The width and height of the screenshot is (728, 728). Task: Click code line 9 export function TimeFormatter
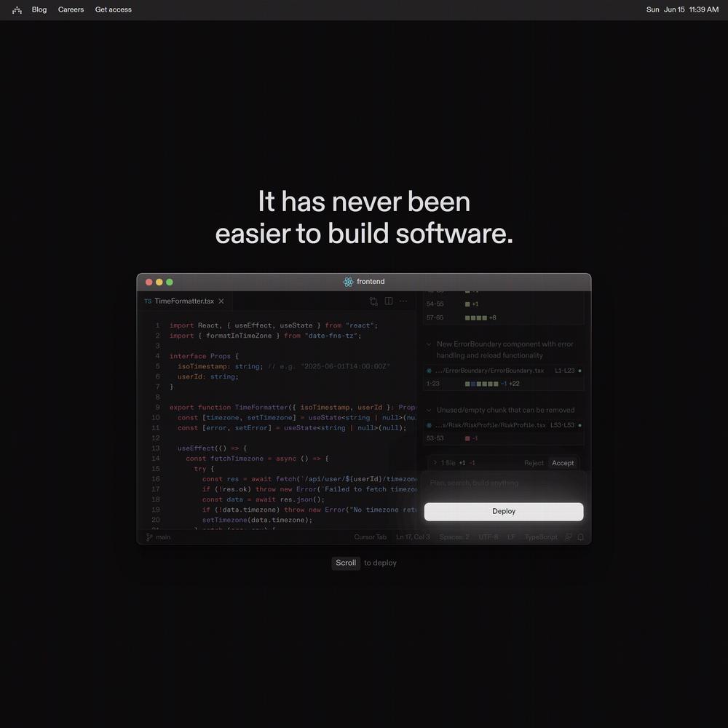(293, 408)
